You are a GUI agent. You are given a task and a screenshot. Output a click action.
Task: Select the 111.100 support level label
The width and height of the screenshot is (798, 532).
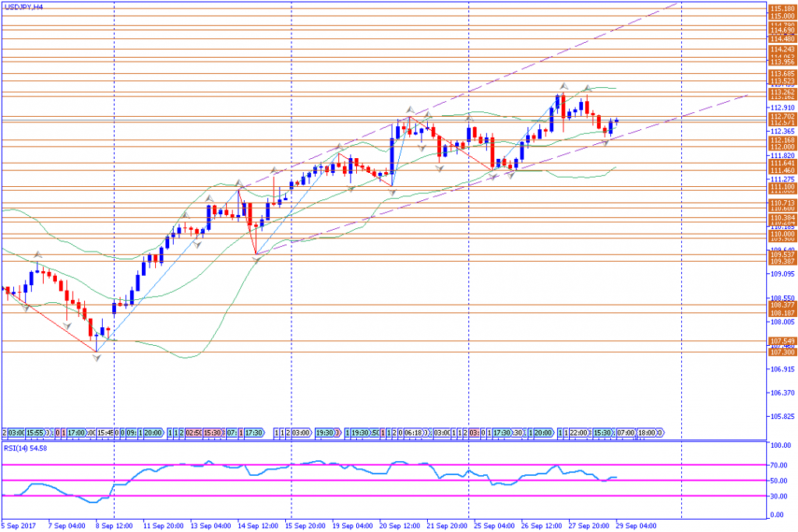click(782, 187)
